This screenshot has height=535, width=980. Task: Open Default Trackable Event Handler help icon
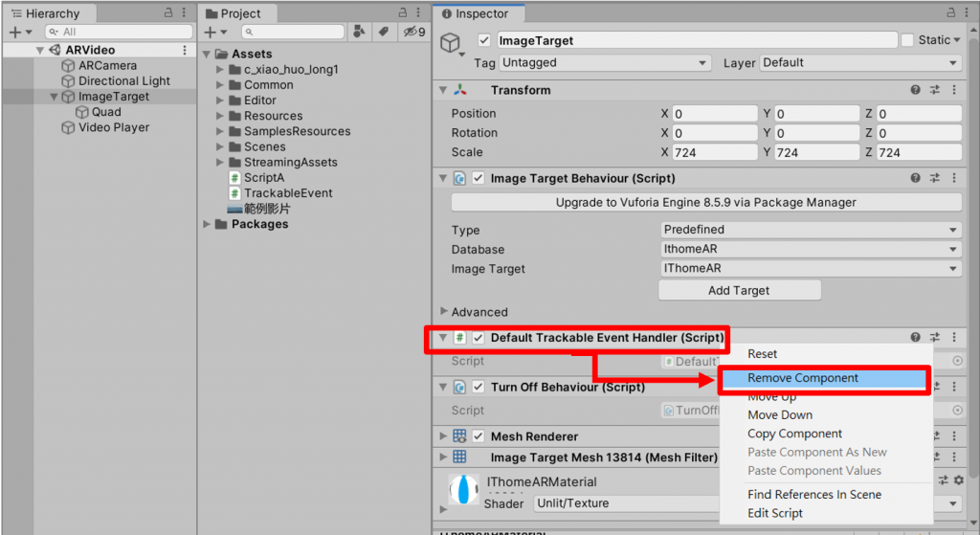(916, 338)
